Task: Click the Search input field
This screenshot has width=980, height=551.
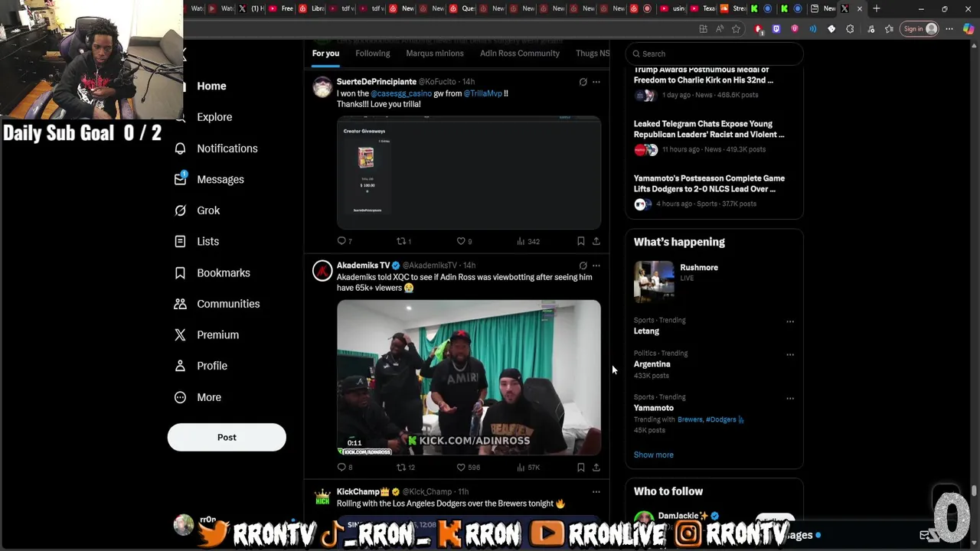Action: point(714,54)
